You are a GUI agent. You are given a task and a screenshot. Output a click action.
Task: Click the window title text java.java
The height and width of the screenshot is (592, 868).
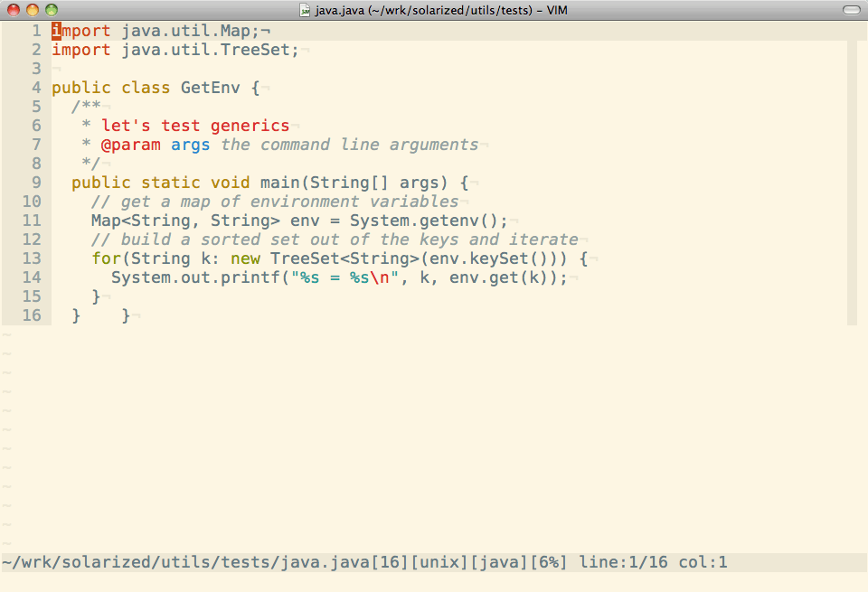(x=339, y=10)
